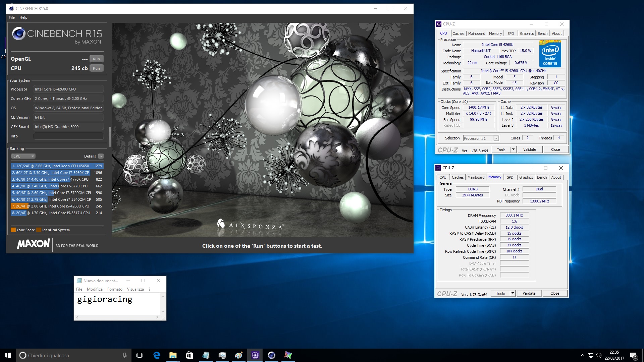Launch Microsoft Edge from taskbar
Screen dimensions: 644x362
pos(157,355)
